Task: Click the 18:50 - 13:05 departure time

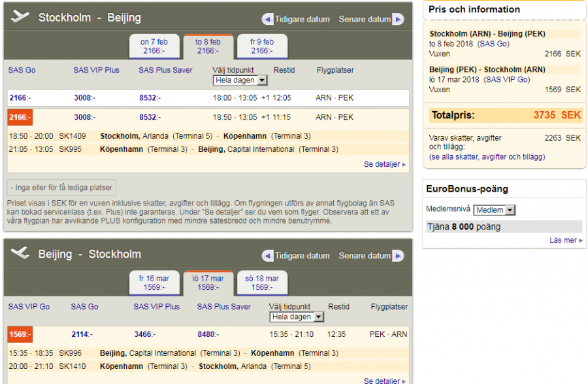Action: tap(235, 118)
